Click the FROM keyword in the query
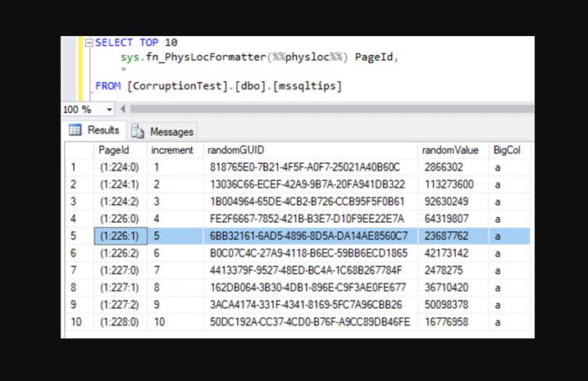 [x=108, y=86]
